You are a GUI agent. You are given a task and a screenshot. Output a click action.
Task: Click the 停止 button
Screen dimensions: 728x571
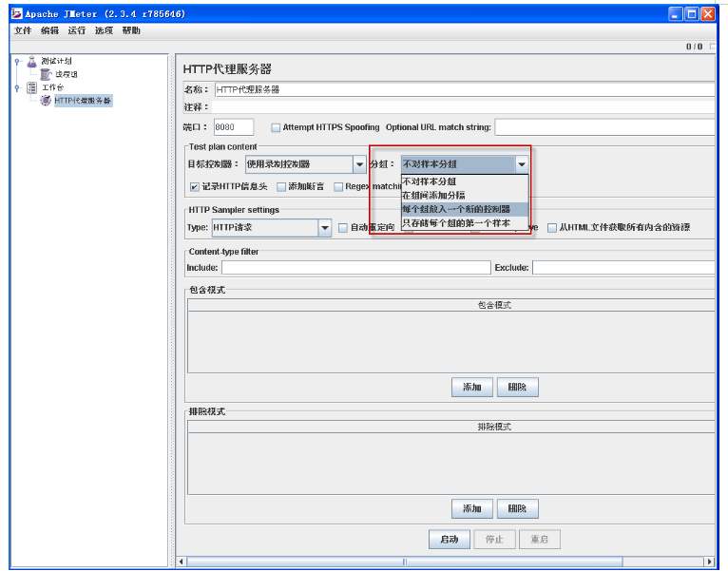[x=494, y=540]
